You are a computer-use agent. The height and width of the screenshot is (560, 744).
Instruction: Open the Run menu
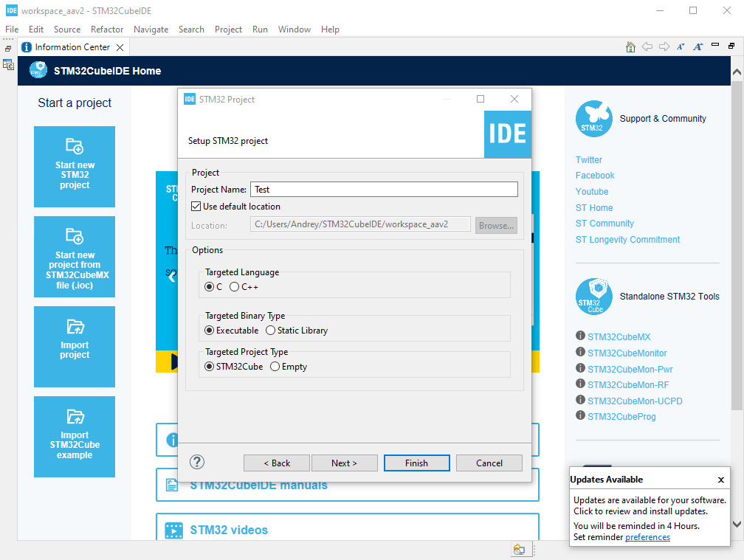coord(260,30)
